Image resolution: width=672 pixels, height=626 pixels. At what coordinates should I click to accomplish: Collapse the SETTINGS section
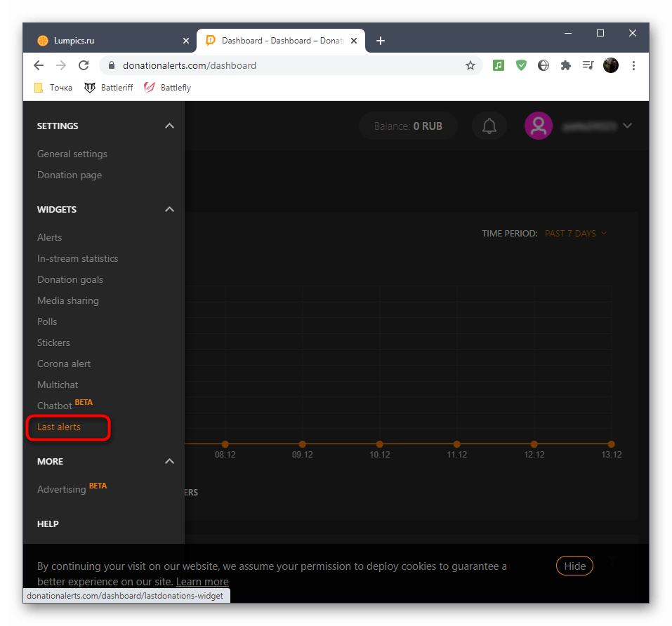(169, 126)
